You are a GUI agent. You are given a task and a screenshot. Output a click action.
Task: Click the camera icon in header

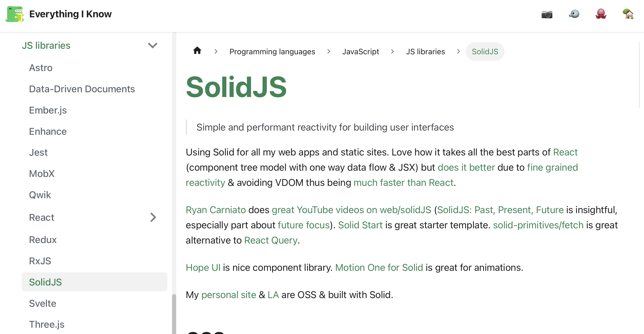click(547, 14)
